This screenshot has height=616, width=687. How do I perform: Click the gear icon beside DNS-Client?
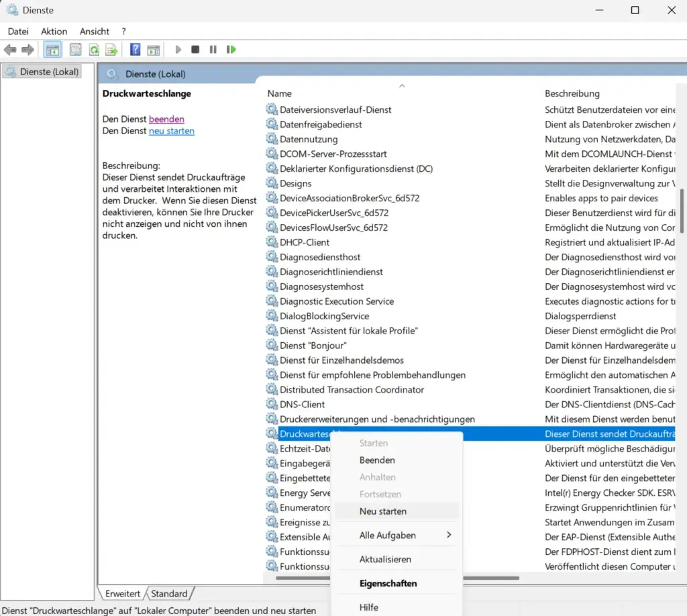pyautogui.click(x=272, y=404)
